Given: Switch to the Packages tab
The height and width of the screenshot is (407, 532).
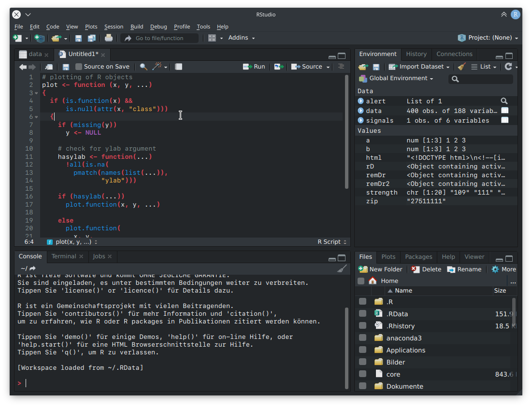Looking at the screenshot, I should point(418,257).
